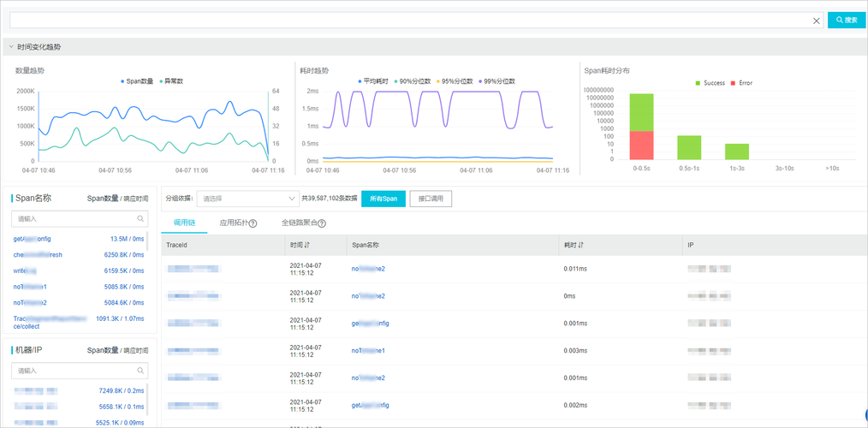The image size is (868, 428).
Task: Open help icon next to 全链路聚合
Action: 322,223
